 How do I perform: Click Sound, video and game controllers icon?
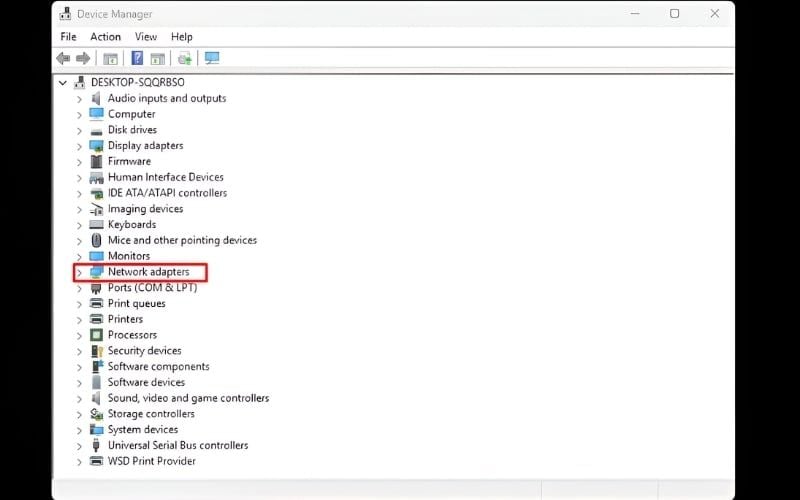[96, 398]
